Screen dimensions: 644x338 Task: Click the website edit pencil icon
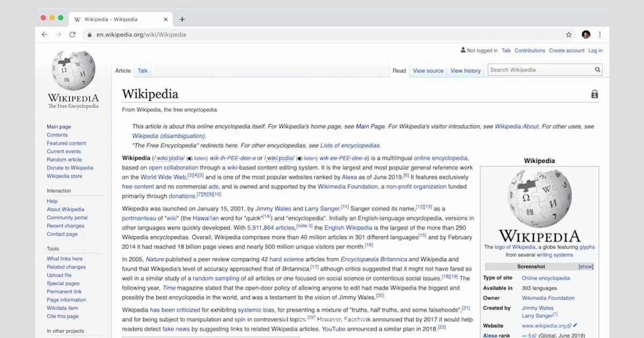pos(576,325)
